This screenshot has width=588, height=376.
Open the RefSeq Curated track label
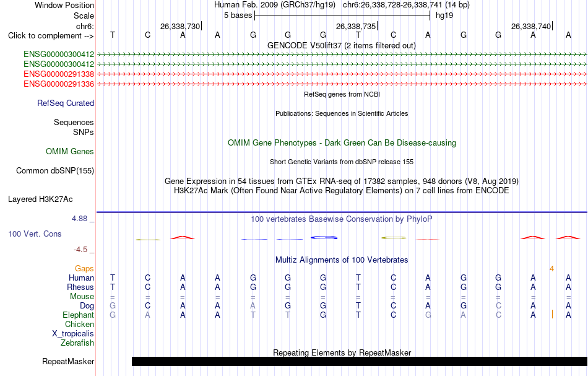coord(65,103)
